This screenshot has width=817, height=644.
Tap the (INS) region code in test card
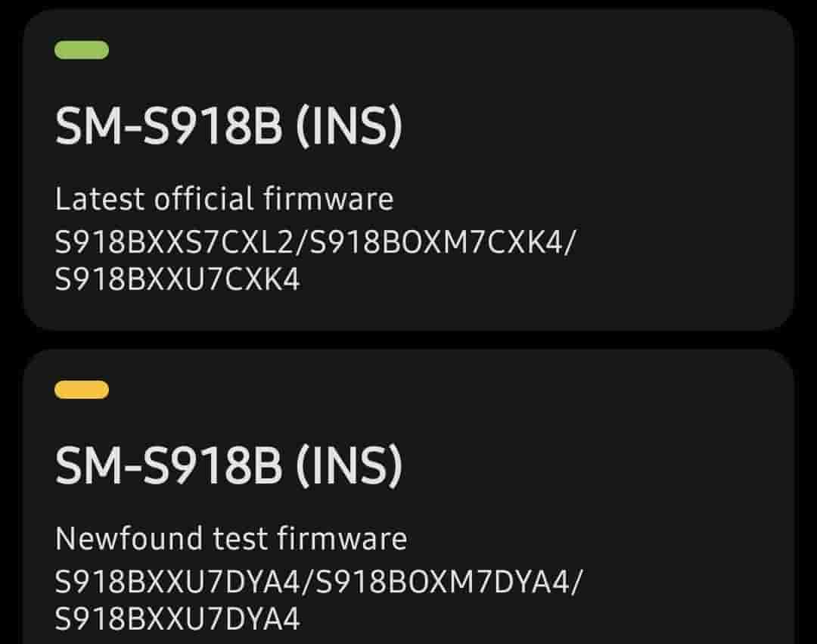348,468
